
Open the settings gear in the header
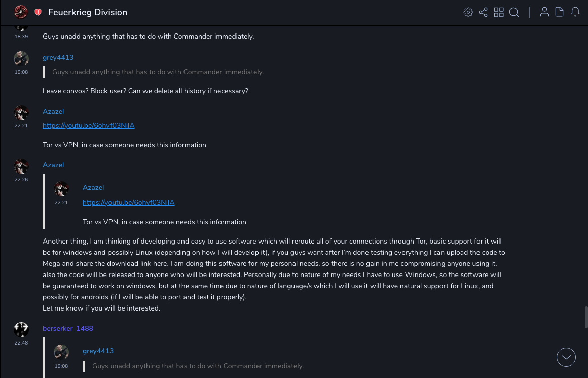(468, 12)
